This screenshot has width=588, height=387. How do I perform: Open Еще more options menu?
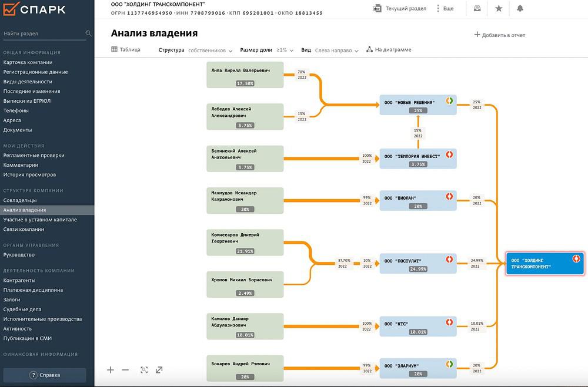click(445, 8)
